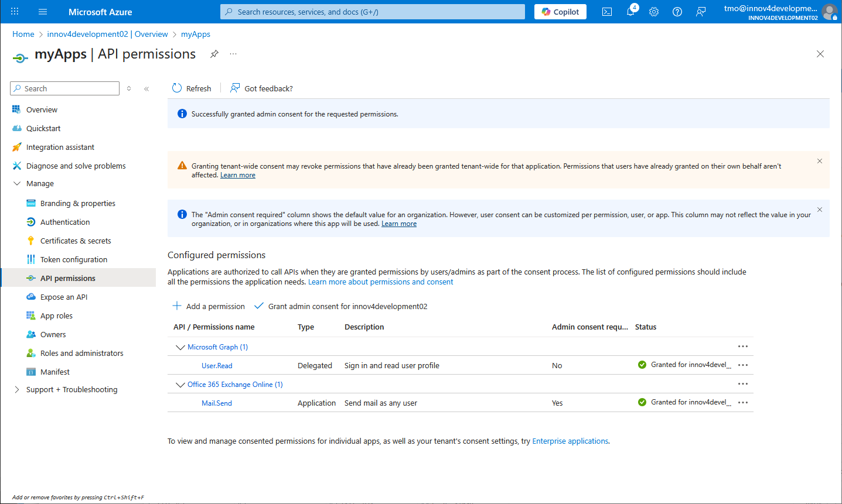Open the notifications bell

630,12
